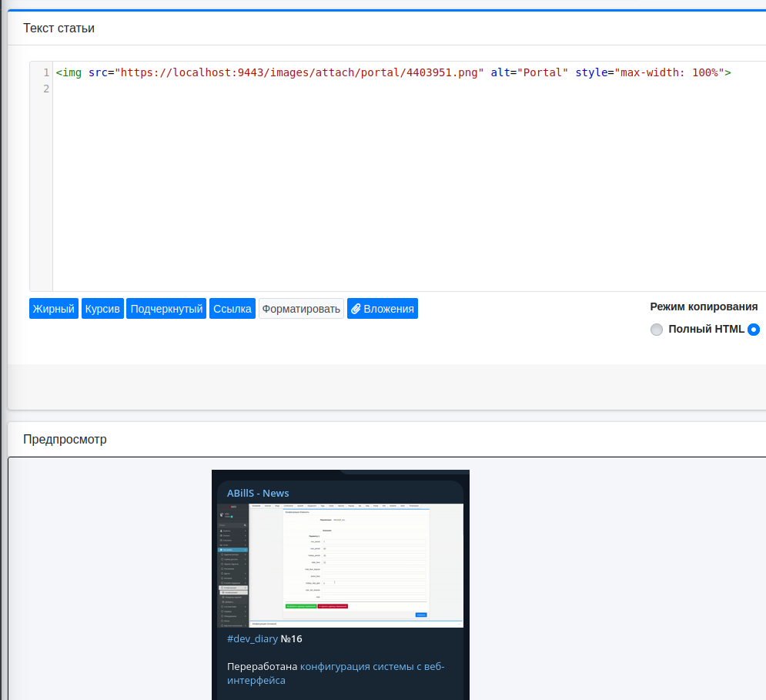The height and width of the screenshot is (700, 766).
Task: Click the paperclip Вложения attachments button
Action: [x=382, y=309]
